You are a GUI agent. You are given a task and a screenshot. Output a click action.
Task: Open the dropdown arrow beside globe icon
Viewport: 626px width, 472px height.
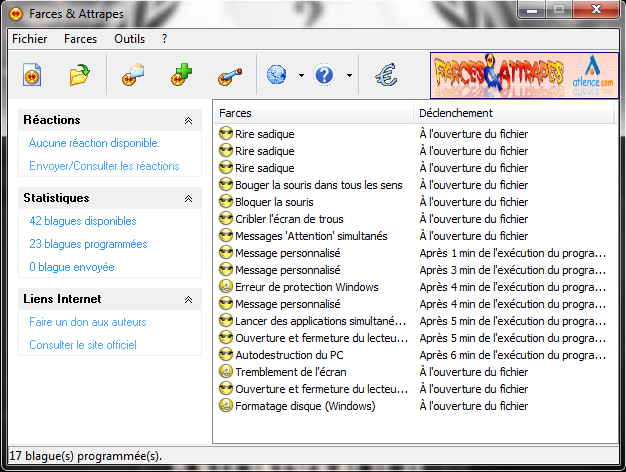[301, 75]
